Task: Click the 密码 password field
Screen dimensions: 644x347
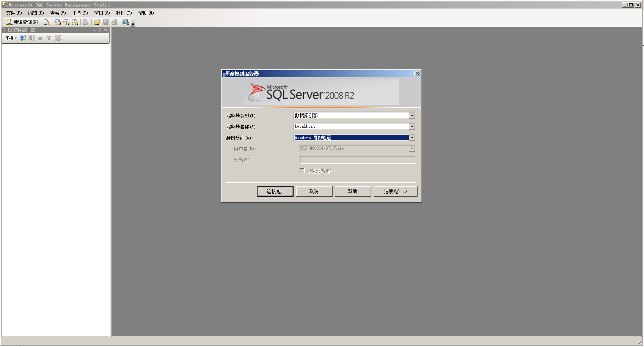Action: coord(358,159)
